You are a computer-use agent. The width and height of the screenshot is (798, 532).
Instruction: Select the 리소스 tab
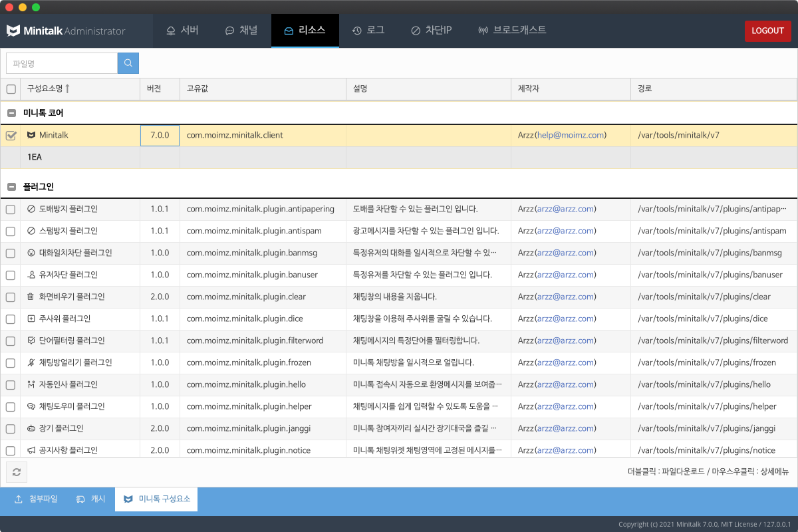coord(305,31)
